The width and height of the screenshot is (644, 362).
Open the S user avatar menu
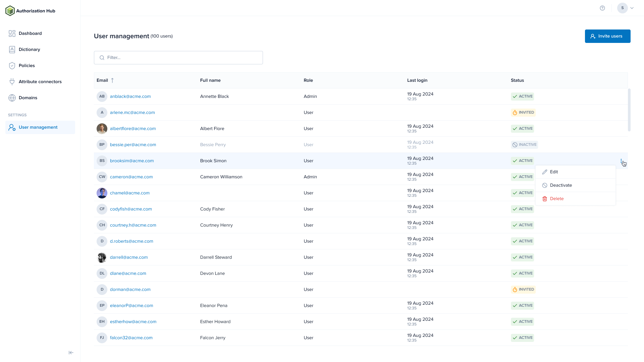coord(623,8)
